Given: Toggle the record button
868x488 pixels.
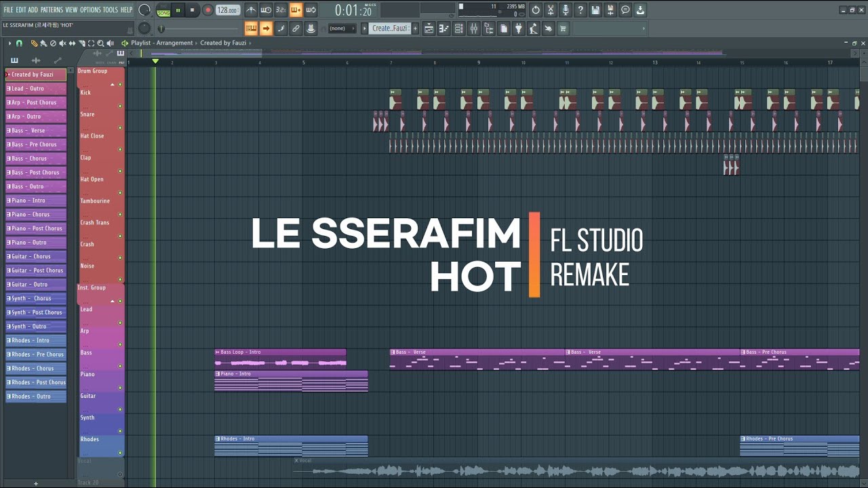Looking at the screenshot, I should [x=208, y=10].
